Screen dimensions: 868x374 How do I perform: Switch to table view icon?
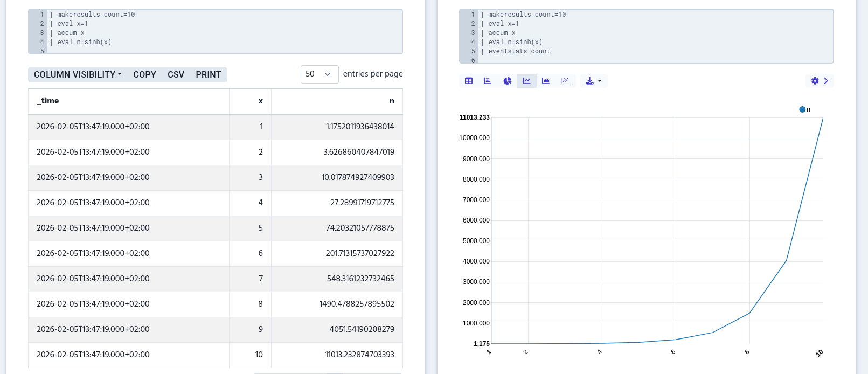[469, 81]
